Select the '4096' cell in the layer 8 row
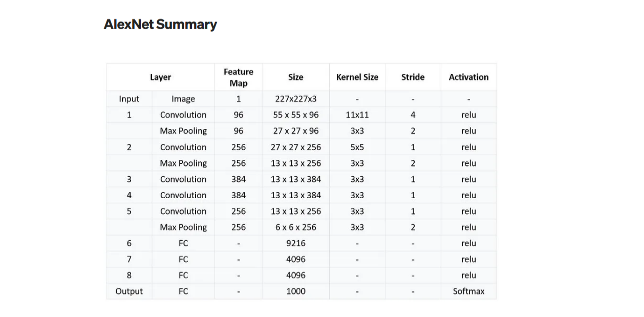The image size is (644, 317). point(296,275)
